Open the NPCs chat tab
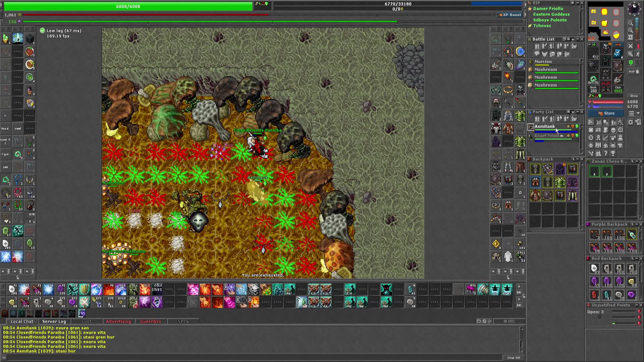This screenshot has width=644, height=362. click(x=183, y=321)
